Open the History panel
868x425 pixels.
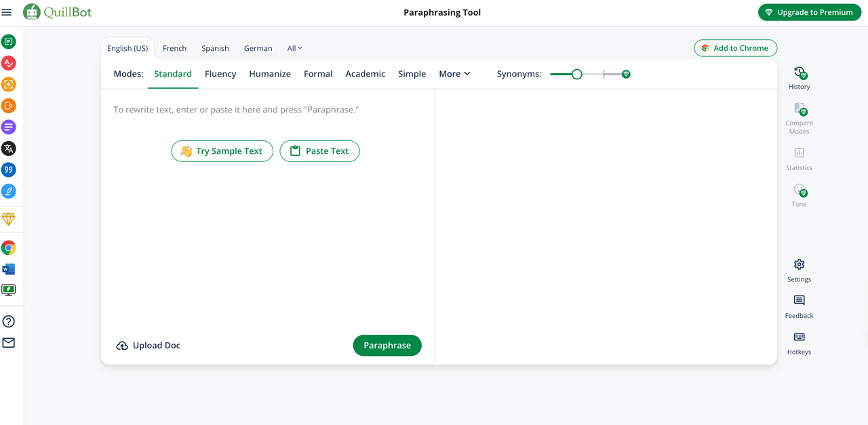tap(800, 78)
